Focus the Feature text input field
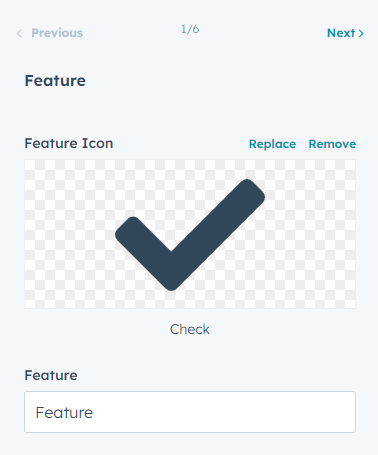The image size is (378, 455). [190, 412]
